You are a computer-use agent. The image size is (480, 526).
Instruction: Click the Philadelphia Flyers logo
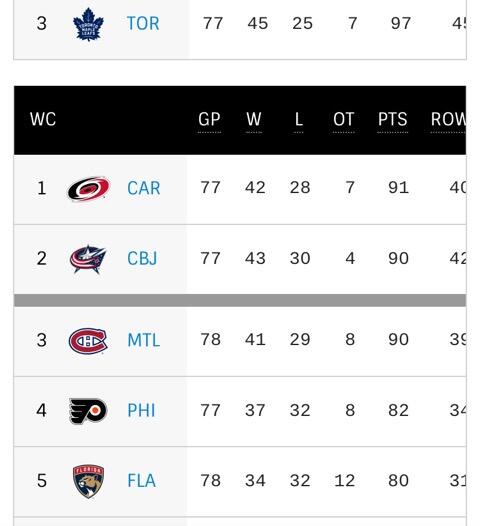point(88,411)
